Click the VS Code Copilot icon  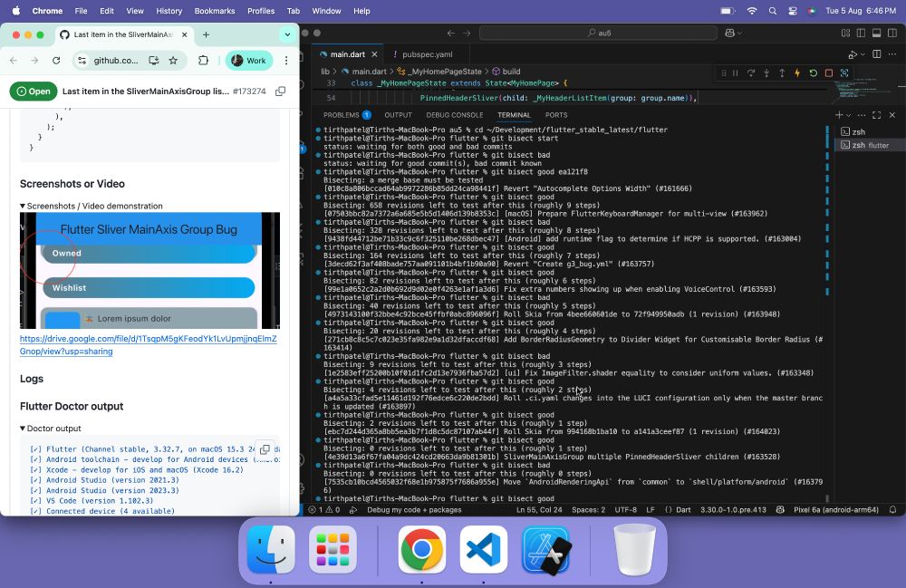point(729,33)
